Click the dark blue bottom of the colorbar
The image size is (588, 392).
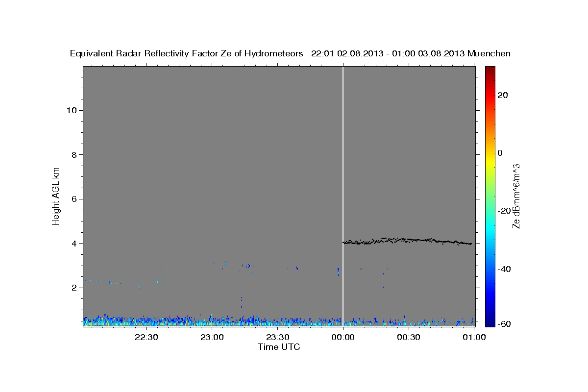[x=490, y=322]
